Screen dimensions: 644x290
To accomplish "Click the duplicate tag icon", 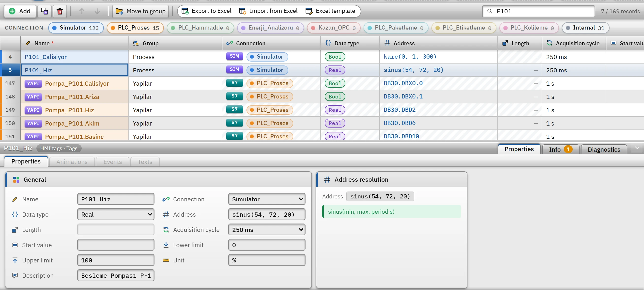I will tap(45, 11).
